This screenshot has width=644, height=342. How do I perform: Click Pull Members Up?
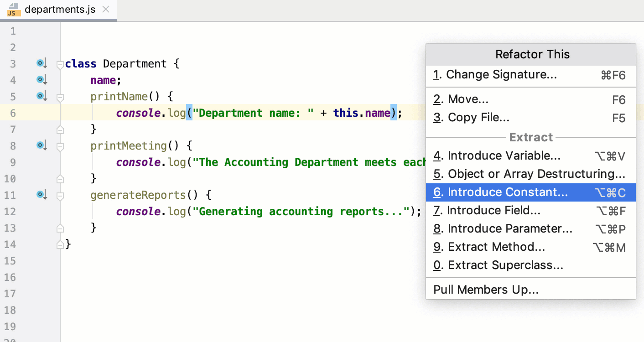click(485, 289)
